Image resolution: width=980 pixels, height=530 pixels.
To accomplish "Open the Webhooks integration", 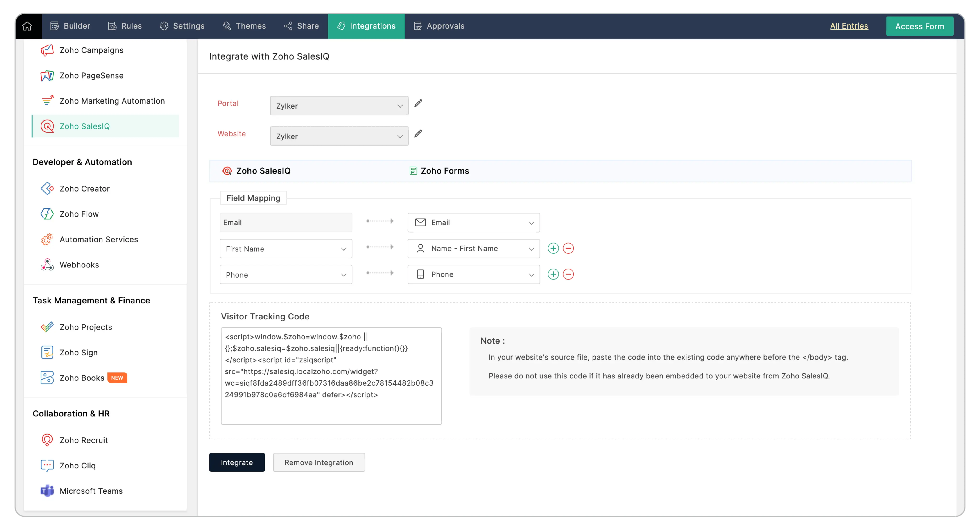I will click(79, 265).
